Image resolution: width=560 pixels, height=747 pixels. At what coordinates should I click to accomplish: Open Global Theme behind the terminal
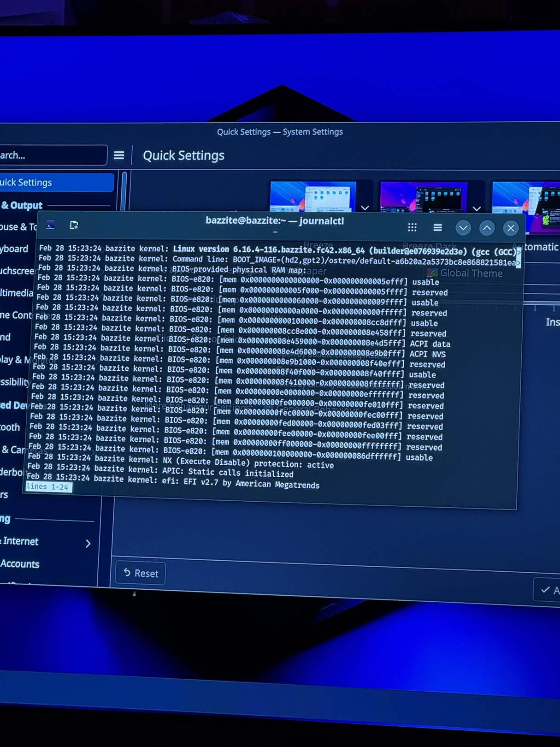466,273
